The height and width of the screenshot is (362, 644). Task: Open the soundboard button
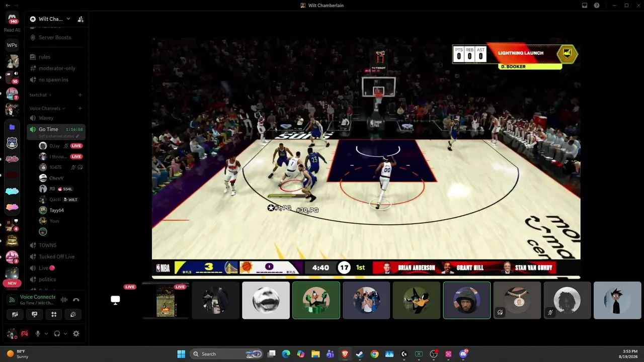[73, 314]
